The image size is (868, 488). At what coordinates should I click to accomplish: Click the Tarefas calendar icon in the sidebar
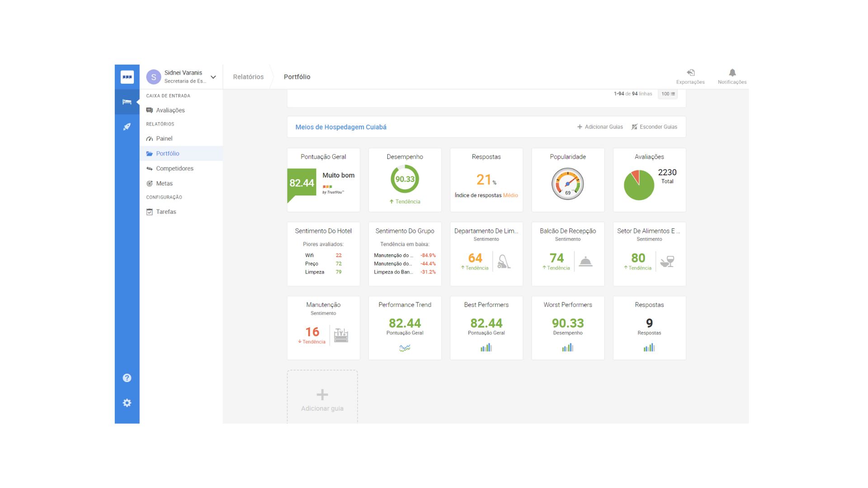coord(149,212)
